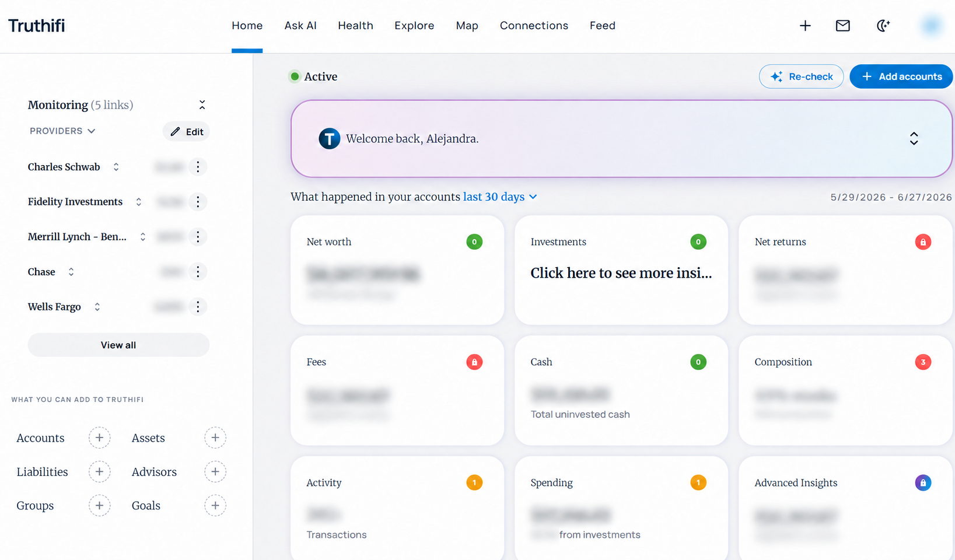
Task: Open the Activity transactions card
Action: point(397,508)
